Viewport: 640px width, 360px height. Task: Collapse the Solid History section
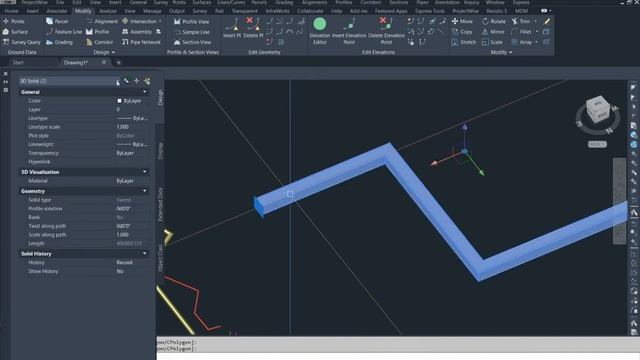[144, 253]
